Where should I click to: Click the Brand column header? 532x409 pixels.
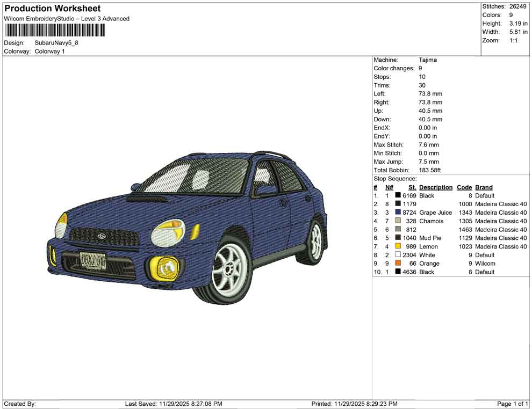coord(484,187)
